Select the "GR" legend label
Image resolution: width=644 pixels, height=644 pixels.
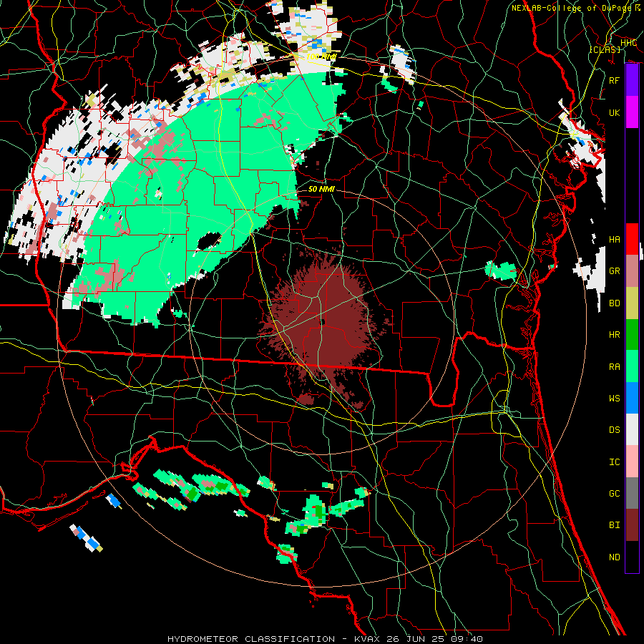[x=614, y=271]
